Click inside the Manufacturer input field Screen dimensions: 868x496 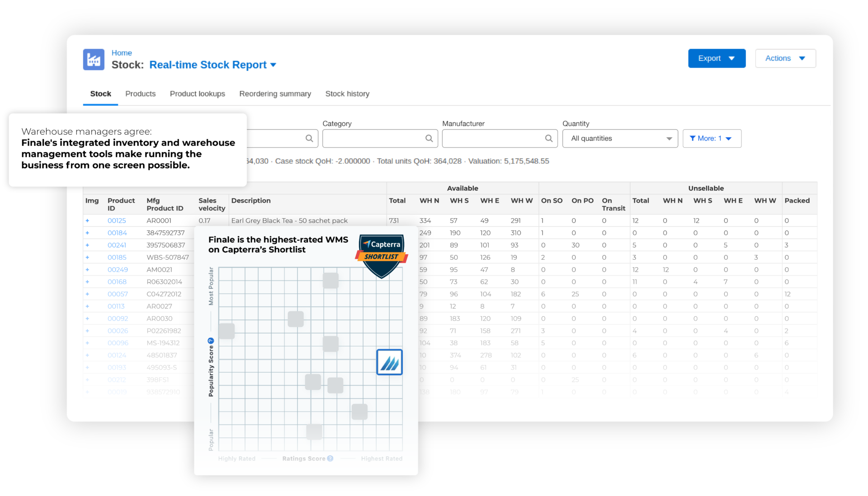click(500, 138)
